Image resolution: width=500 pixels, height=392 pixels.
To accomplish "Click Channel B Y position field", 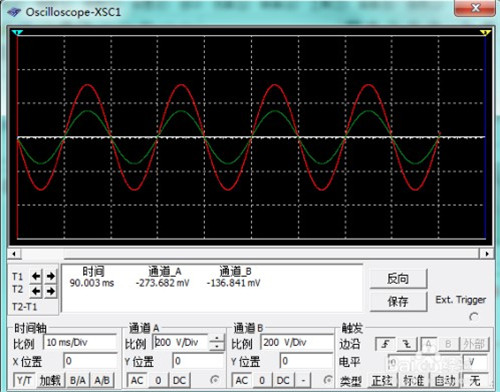I will [306, 361].
